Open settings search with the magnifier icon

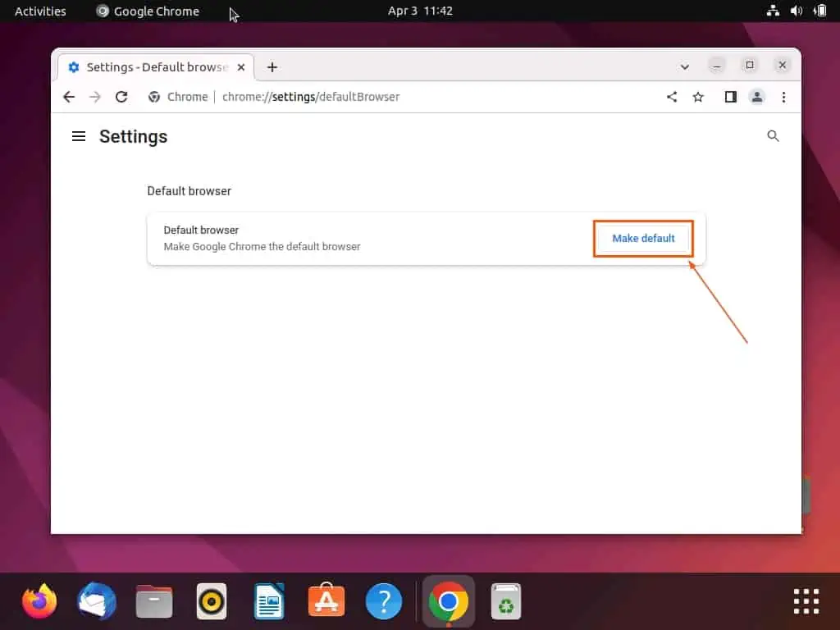pos(773,136)
